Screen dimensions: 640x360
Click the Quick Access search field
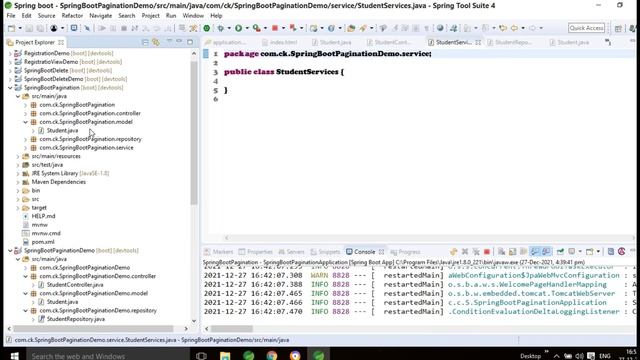click(x=586, y=28)
